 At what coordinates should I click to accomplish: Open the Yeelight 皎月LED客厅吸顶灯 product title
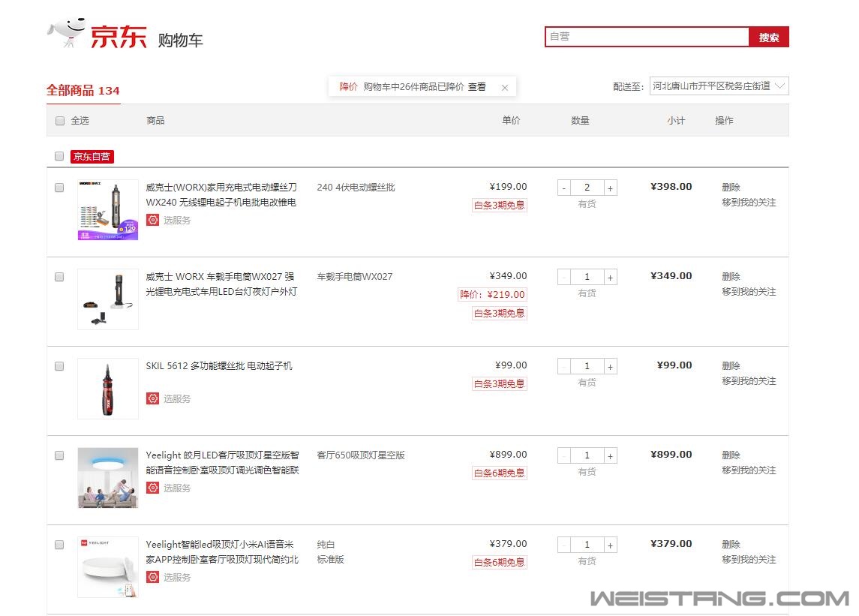(x=222, y=462)
